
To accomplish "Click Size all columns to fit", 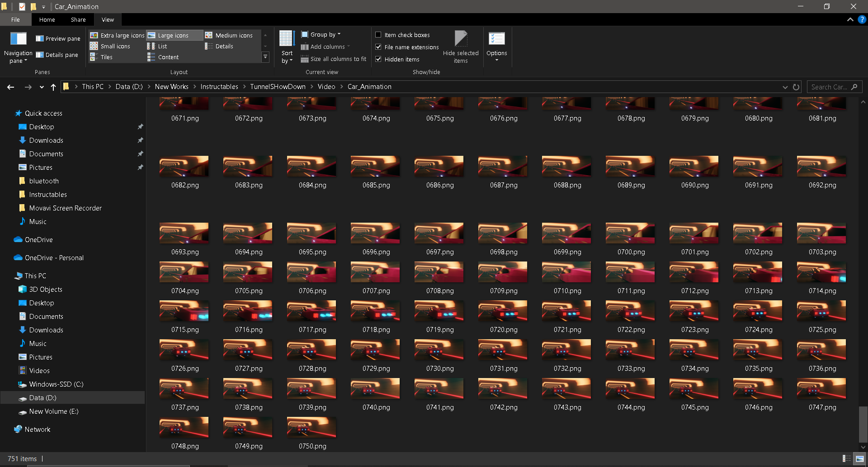I will tap(334, 59).
